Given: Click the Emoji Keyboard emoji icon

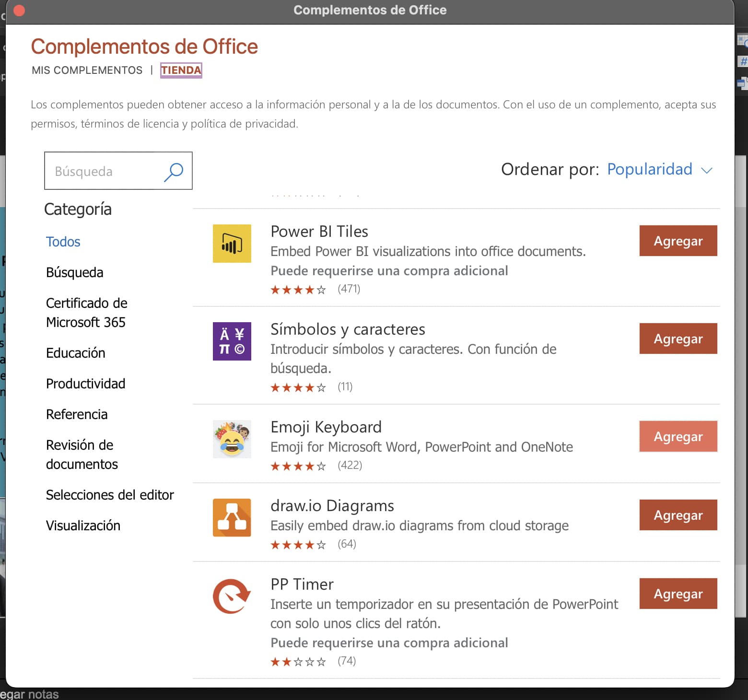Looking at the screenshot, I should (232, 439).
